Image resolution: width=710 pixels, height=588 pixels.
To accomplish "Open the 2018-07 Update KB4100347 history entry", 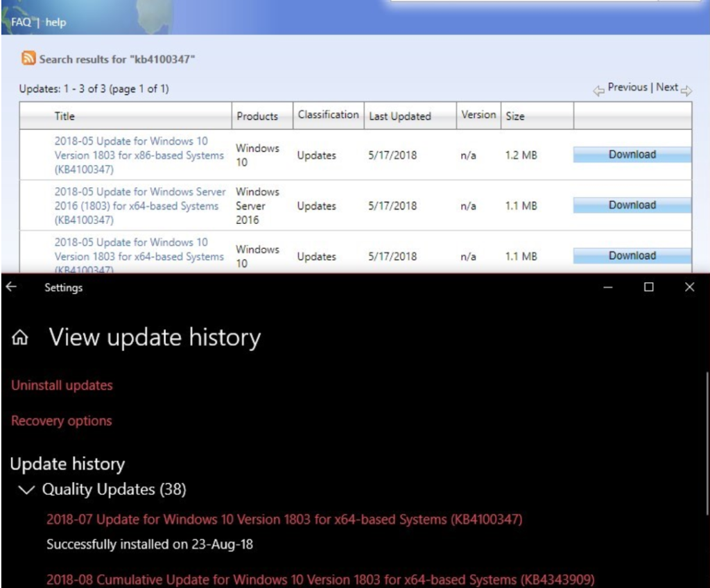I will tap(284, 519).
